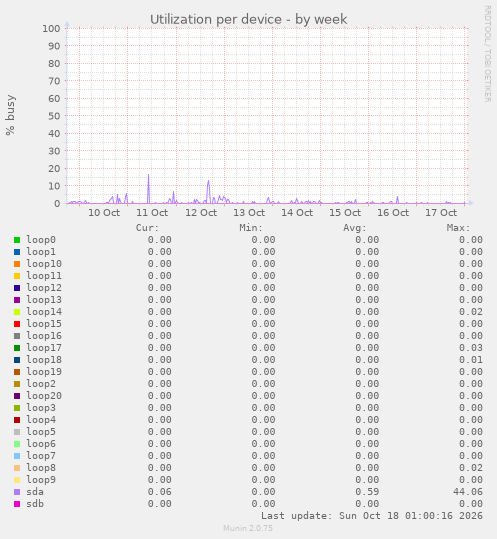The height and width of the screenshot is (539, 497).
Task: Click the loop10 orange legend swatch
Action: click(x=17, y=264)
